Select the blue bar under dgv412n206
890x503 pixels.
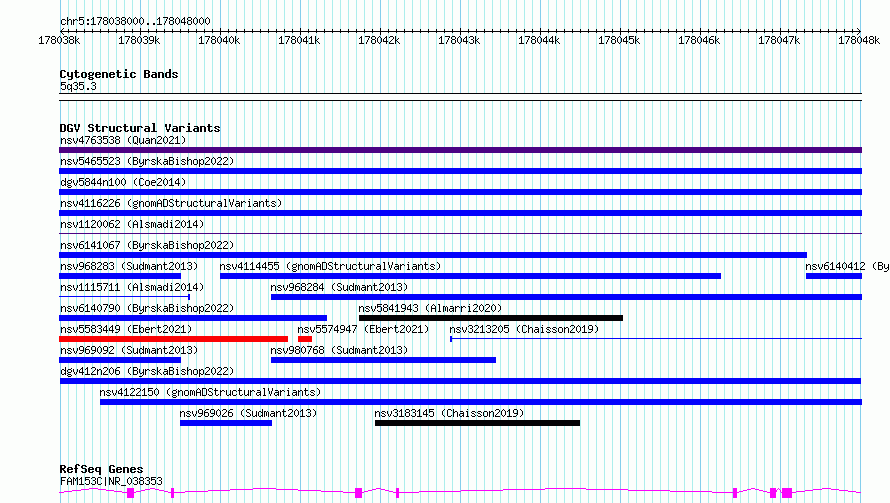point(460,381)
